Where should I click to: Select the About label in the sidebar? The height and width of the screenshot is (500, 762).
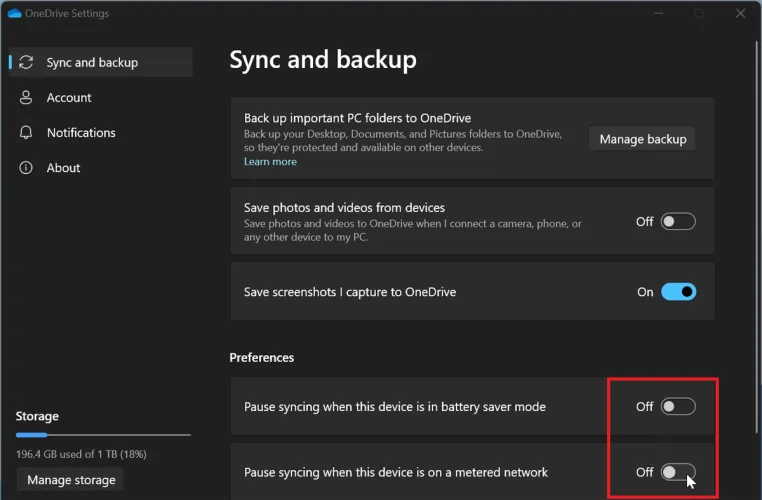pos(63,167)
